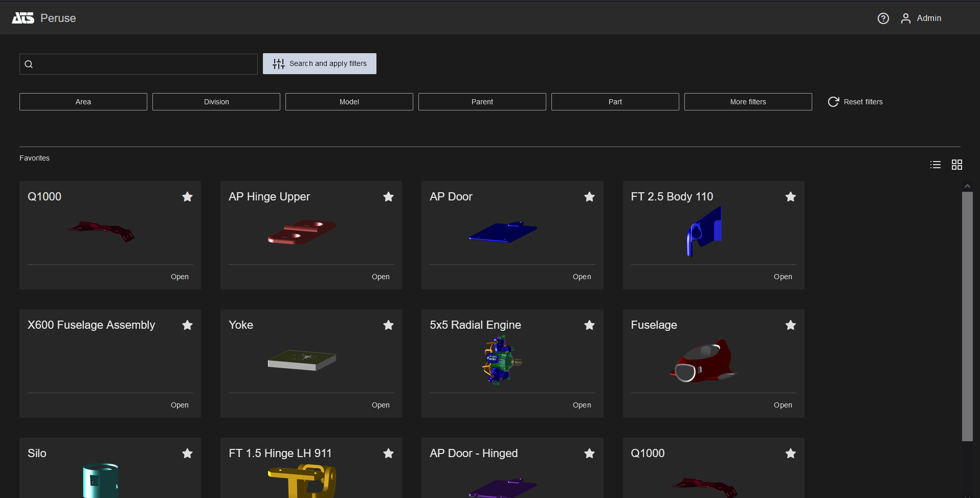Unfavorite the Silo card star
This screenshot has height=498, width=980.
(x=187, y=454)
